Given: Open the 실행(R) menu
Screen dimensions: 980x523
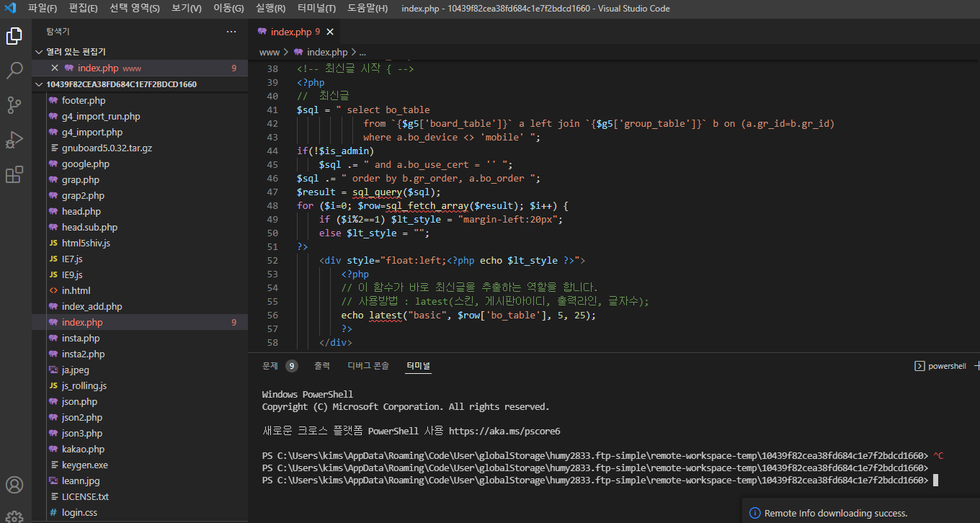Looking at the screenshot, I should tap(270, 9).
